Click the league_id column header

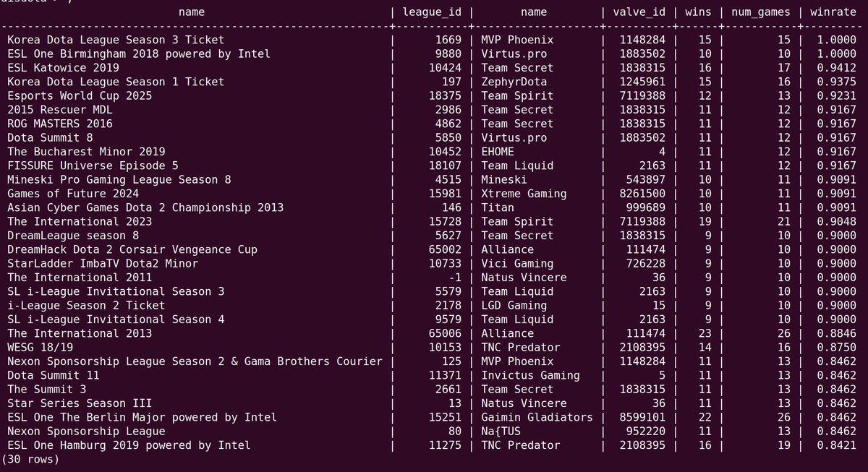coord(431,12)
